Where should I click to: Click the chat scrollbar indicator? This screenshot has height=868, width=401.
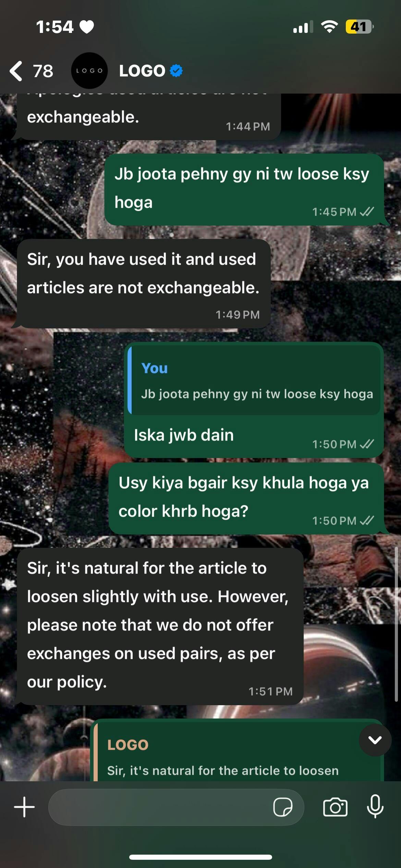point(397,625)
